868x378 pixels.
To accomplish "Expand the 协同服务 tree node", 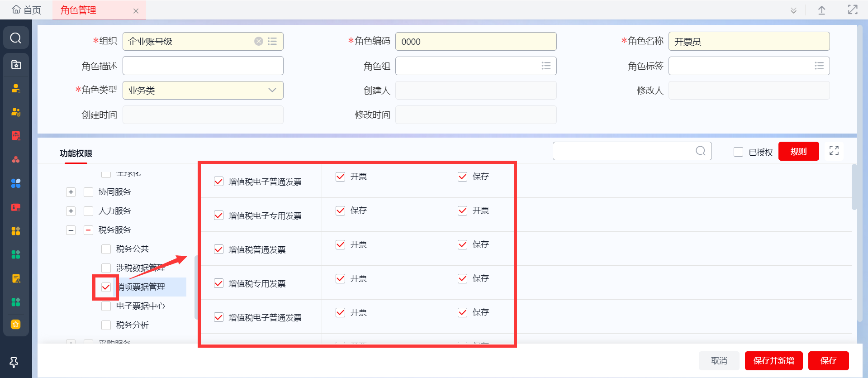I will (x=71, y=192).
